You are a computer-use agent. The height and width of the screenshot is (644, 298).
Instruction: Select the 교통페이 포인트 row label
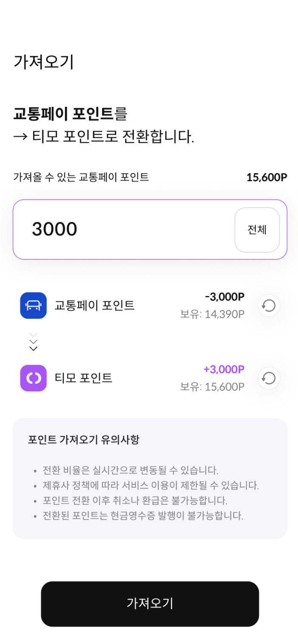94,305
